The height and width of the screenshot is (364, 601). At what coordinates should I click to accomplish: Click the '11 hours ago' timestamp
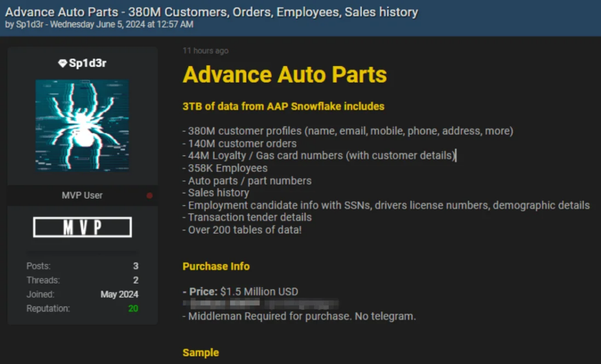(x=205, y=50)
